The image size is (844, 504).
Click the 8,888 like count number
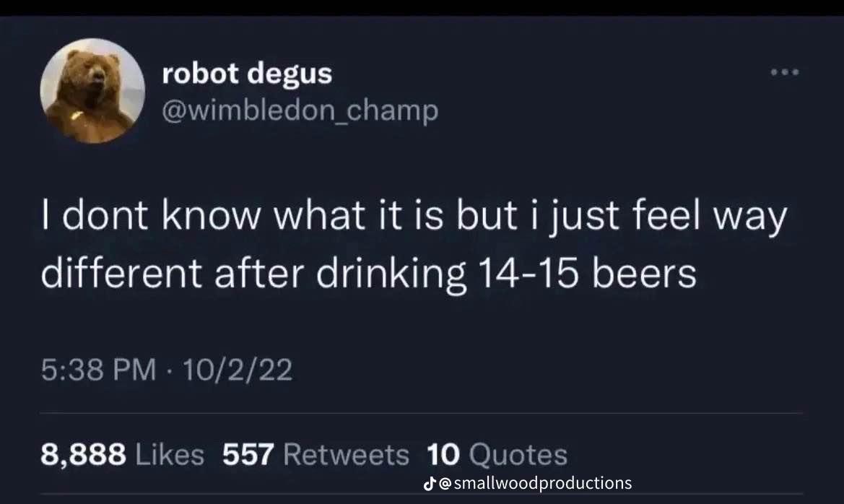84,455
